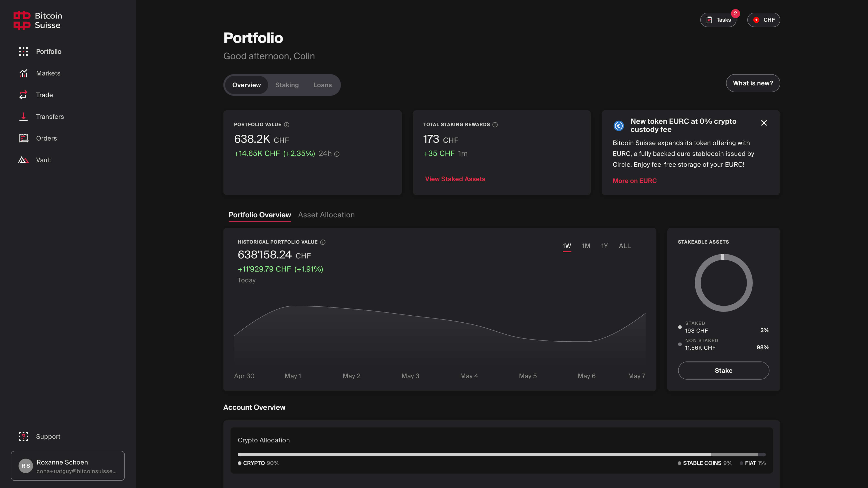Open the Tasks button
This screenshot has width=868, height=488.
(x=718, y=20)
